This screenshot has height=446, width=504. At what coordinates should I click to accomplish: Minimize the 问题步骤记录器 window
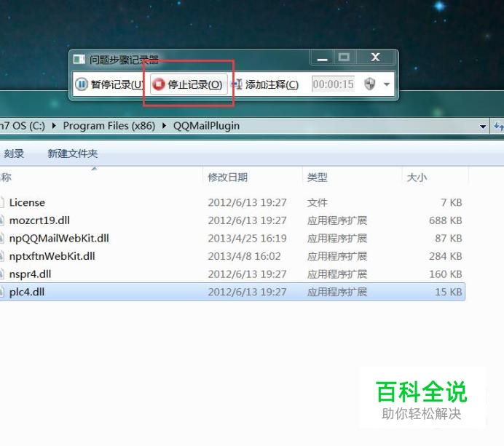(322, 58)
